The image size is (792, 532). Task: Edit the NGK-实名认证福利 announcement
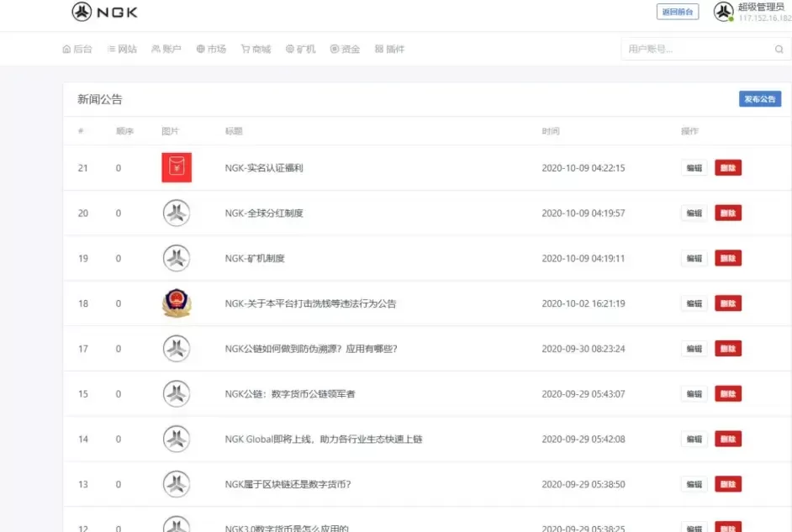pyautogui.click(x=694, y=168)
